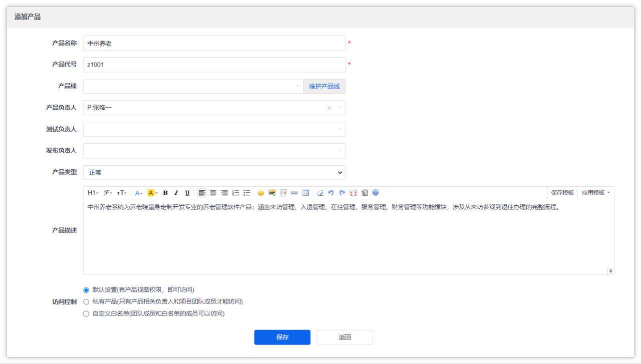Select the private product radio option
This screenshot has height=364, width=641.
(x=86, y=302)
